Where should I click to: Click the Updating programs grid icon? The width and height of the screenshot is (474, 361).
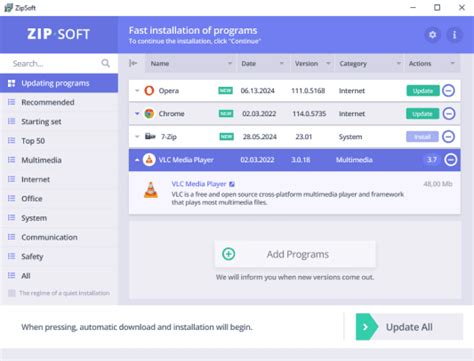click(x=12, y=83)
